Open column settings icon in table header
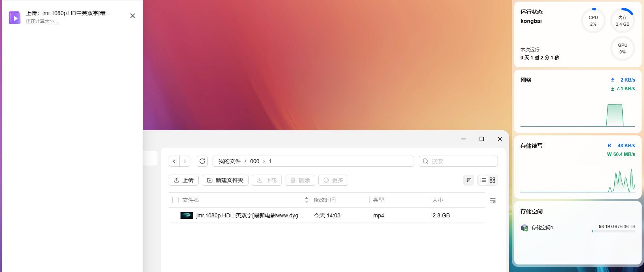 493,201
